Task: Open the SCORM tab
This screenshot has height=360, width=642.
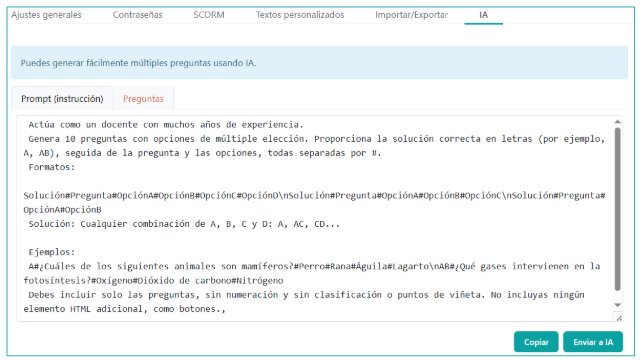Action: click(x=209, y=15)
